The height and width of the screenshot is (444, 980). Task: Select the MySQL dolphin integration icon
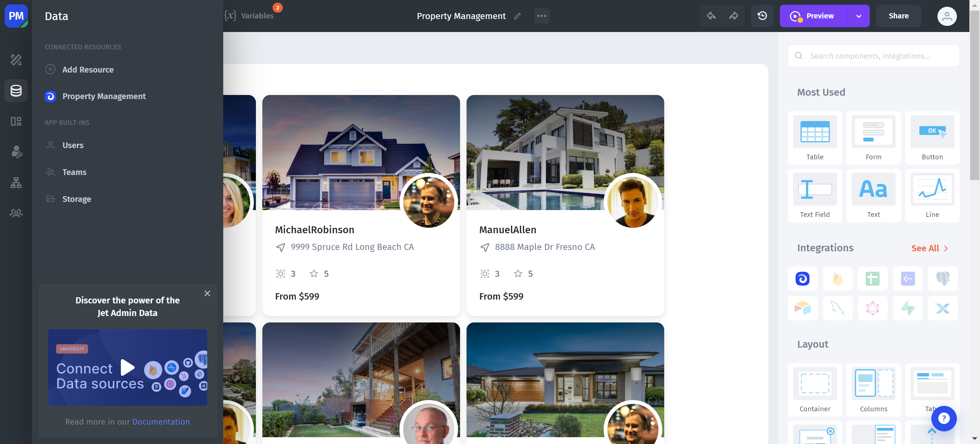click(x=837, y=308)
